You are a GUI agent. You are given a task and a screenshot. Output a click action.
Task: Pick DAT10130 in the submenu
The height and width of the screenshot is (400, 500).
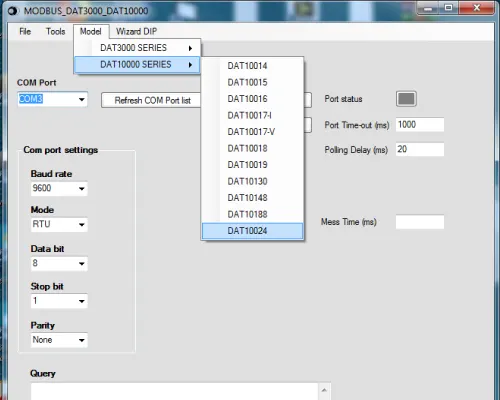pyautogui.click(x=252, y=181)
